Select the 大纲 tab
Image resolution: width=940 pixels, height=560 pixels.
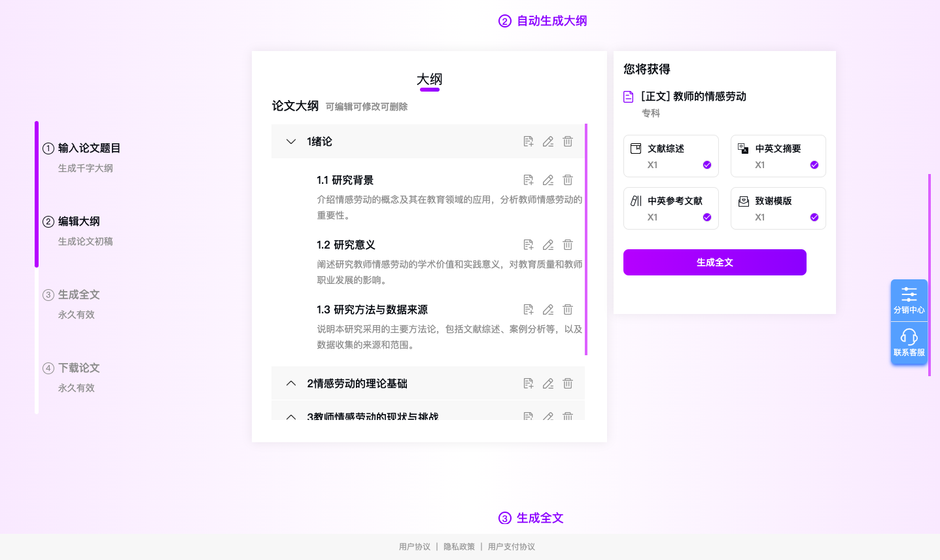tap(429, 80)
